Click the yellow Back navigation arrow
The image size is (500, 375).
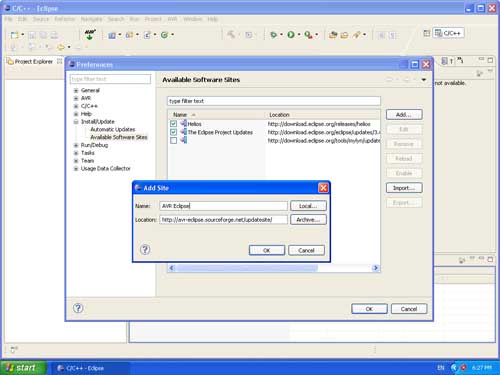(x=61, y=47)
